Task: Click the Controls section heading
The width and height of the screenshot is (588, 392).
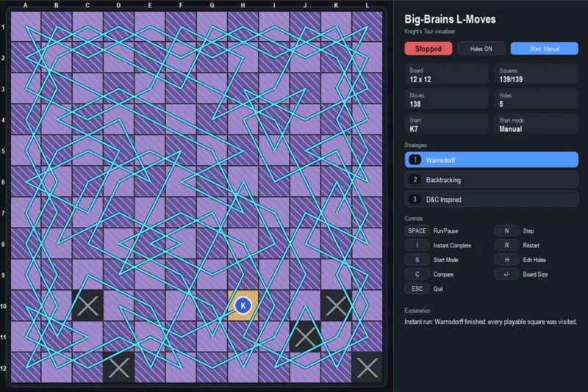Action: tap(413, 218)
